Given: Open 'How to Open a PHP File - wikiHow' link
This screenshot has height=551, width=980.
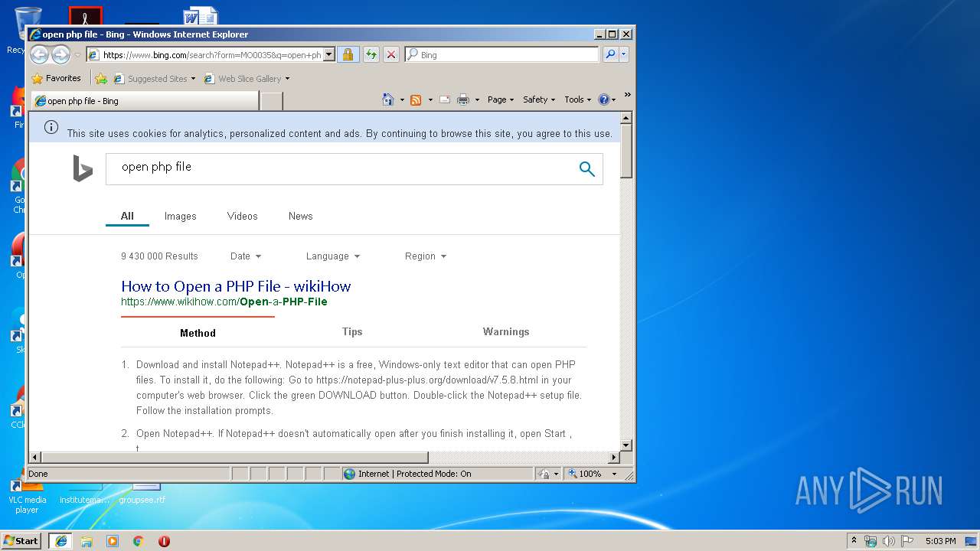Looking at the screenshot, I should point(236,286).
